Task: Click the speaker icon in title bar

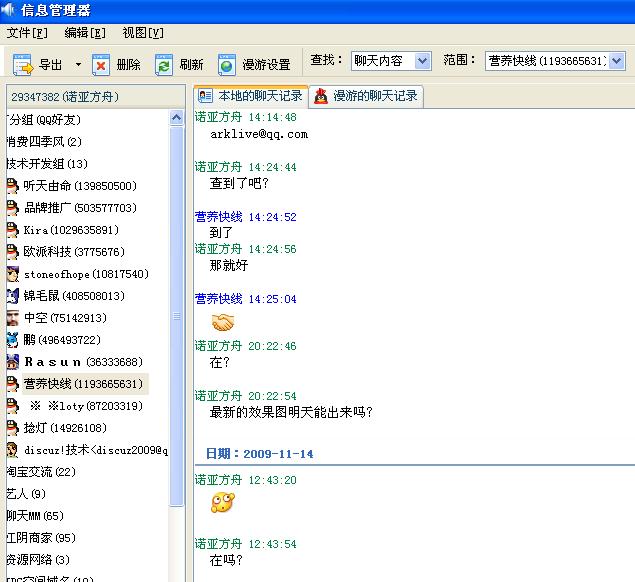Action: tap(8, 10)
